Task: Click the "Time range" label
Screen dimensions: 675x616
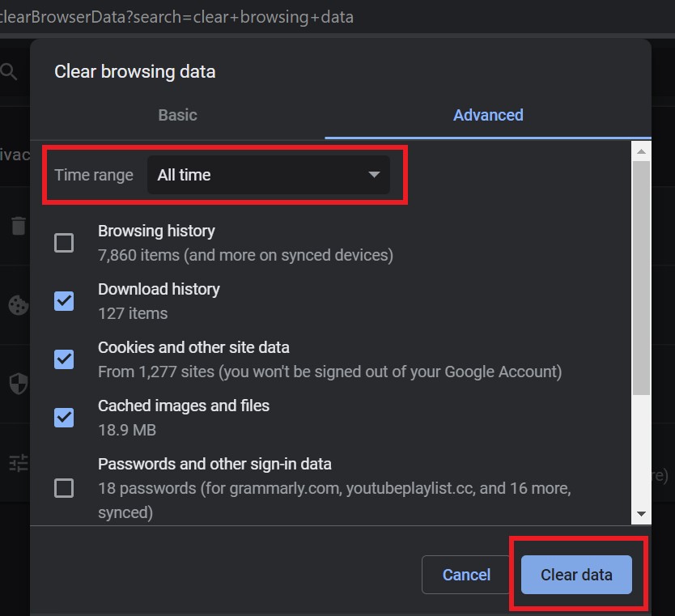Action: click(93, 175)
